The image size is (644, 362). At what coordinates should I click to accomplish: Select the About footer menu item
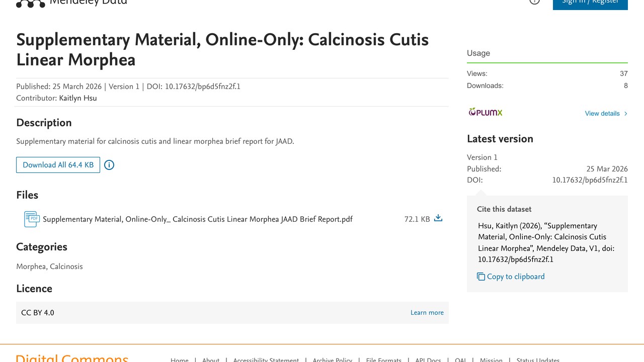211,360
